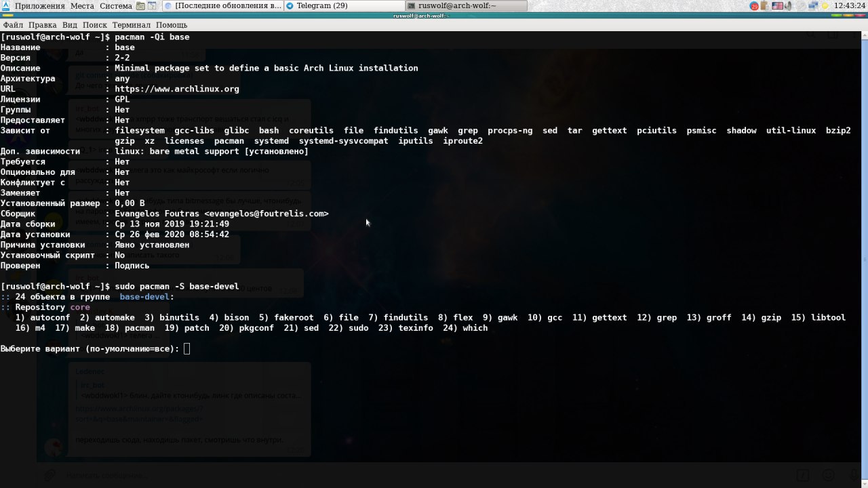
Task: Open the Система panel menu
Action: (x=116, y=6)
